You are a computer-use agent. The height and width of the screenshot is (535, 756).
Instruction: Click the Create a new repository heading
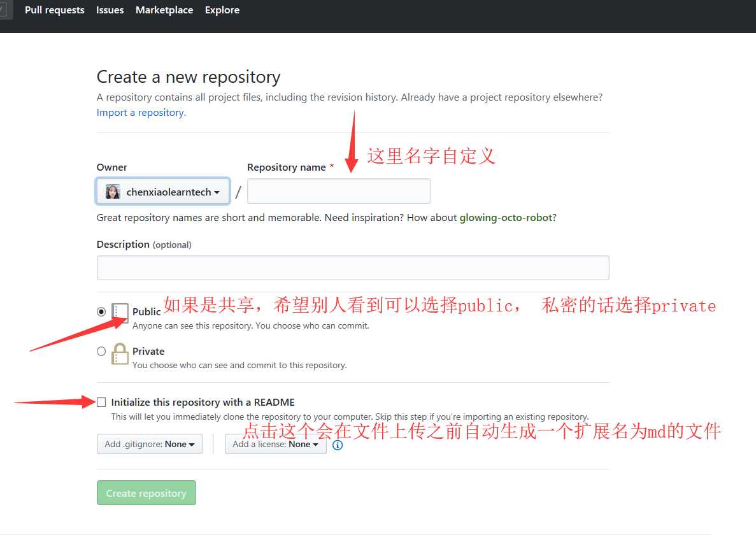189,77
